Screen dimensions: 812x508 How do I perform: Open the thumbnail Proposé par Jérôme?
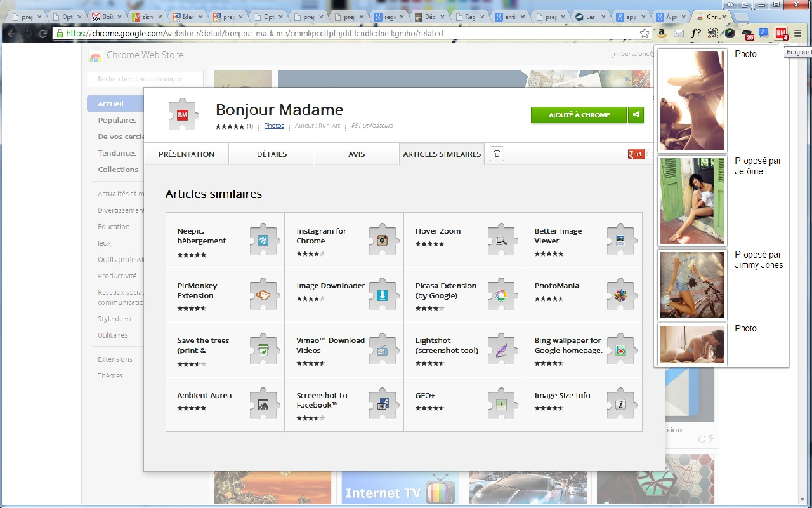[692, 201]
